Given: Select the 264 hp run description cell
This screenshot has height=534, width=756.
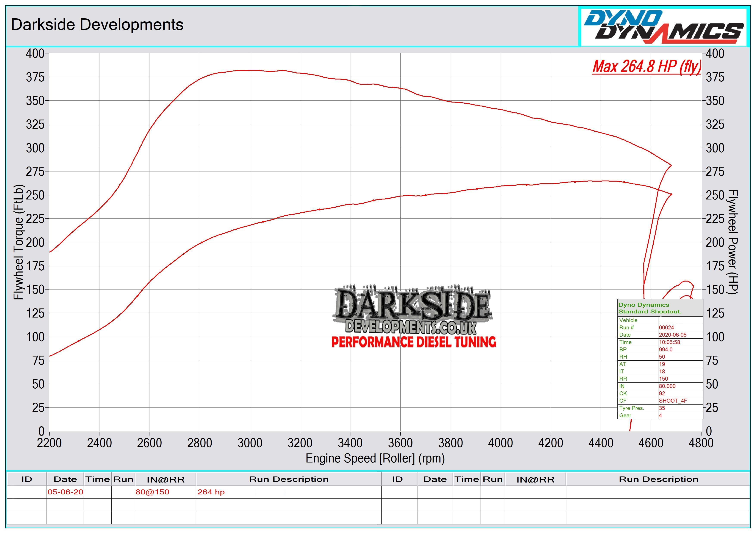Looking at the screenshot, I should [x=211, y=492].
